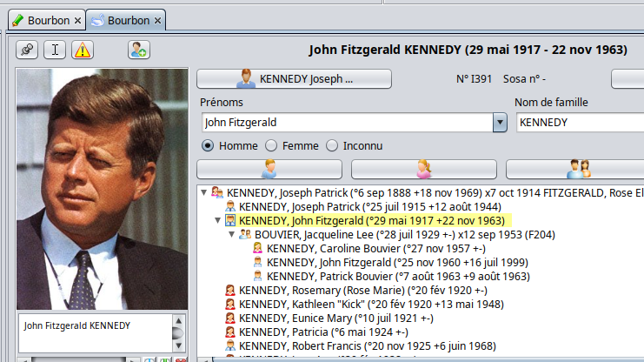Select the Homme radio button

[209, 146]
